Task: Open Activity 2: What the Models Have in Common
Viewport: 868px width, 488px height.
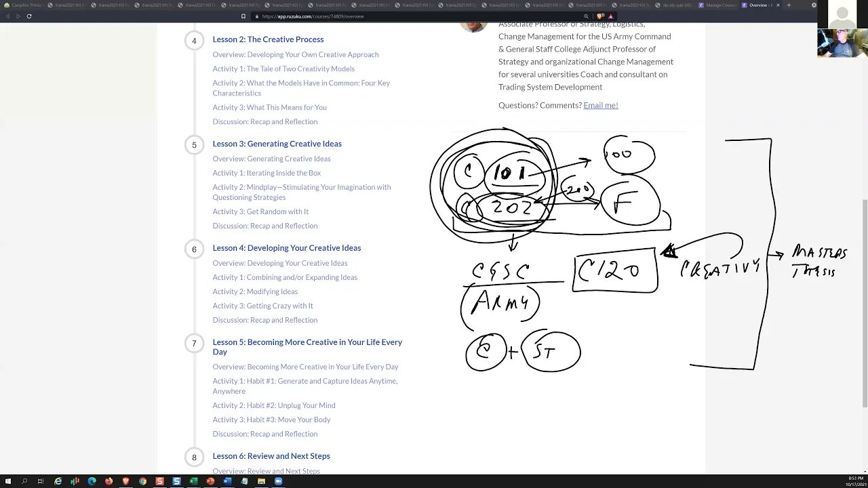Action: coord(301,88)
